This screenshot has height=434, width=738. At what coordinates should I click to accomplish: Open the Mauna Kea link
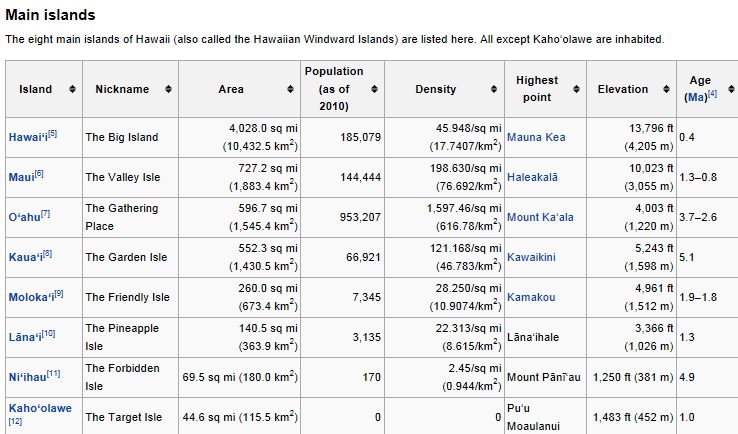pyautogui.click(x=536, y=137)
